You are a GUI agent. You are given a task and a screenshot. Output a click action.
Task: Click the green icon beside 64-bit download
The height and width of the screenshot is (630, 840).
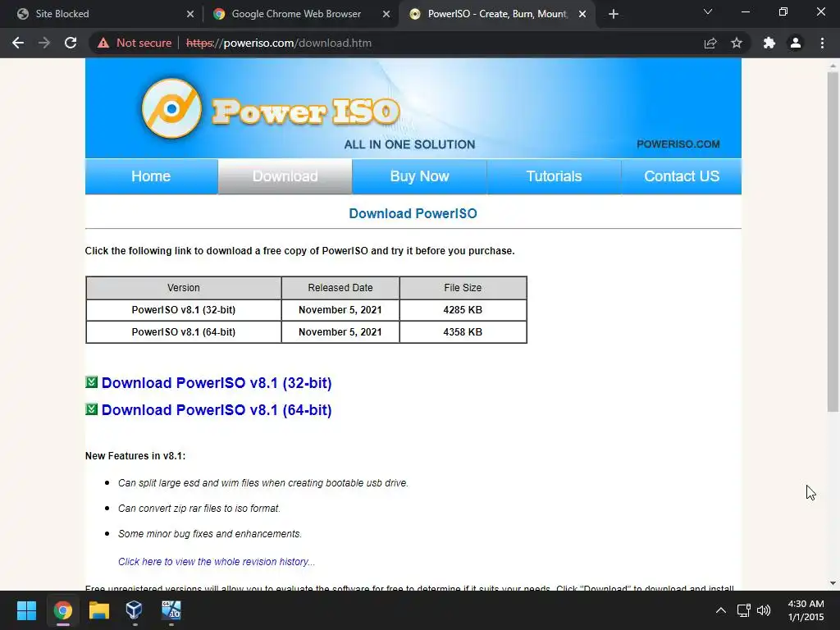point(92,409)
